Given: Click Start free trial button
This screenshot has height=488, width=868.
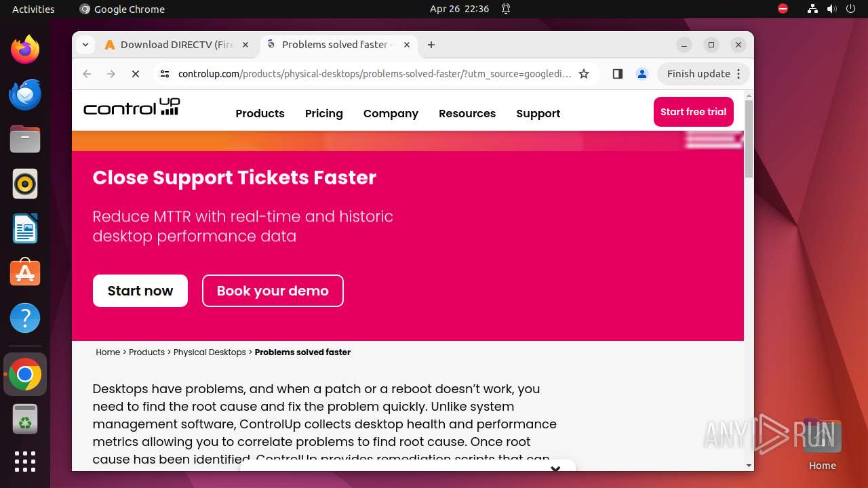Looking at the screenshot, I should pos(693,112).
